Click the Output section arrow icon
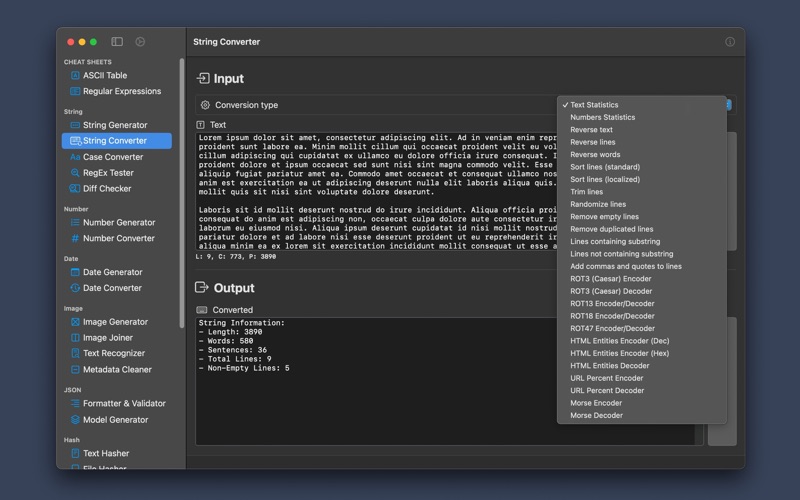Viewport: 800px width, 500px height. [202, 287]
